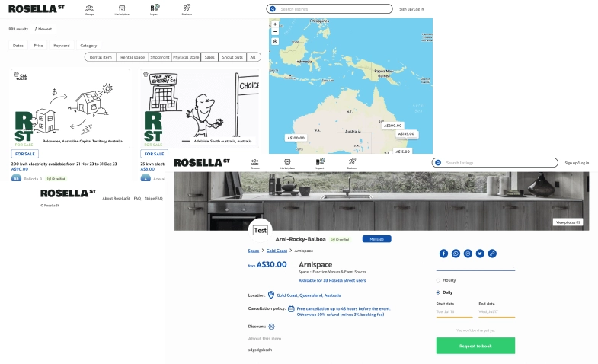Open the Category filter
This screenshot has width=598, height=364.
tap(88, 46)
